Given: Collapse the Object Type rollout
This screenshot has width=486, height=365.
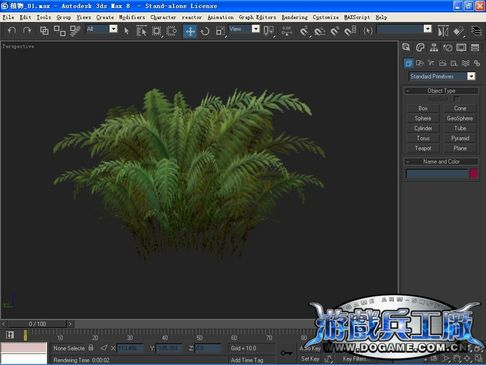Looking at the screenshot, I should tap(441, 91).
